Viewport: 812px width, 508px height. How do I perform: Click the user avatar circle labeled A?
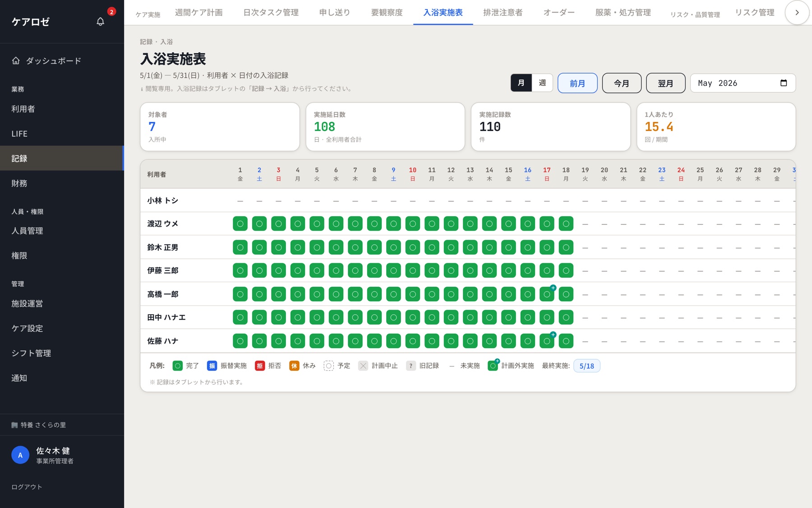tap(20, 455)
